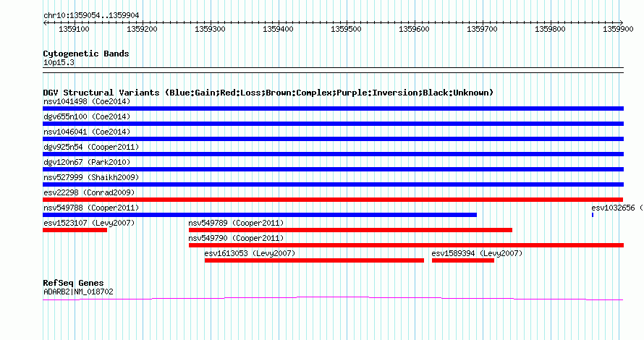This screenshot has width=644, height=340.
Task: Click ruler position 1359200
Action: (142, 29)
